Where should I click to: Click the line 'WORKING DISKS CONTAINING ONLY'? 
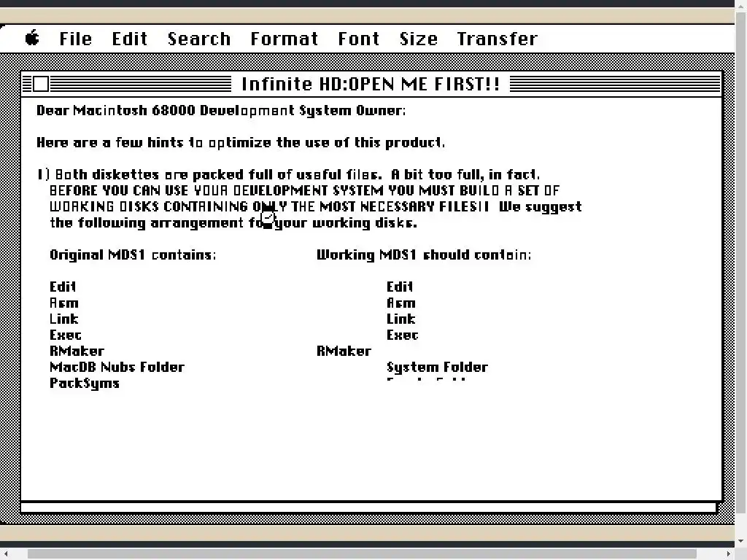click(315, 206)
